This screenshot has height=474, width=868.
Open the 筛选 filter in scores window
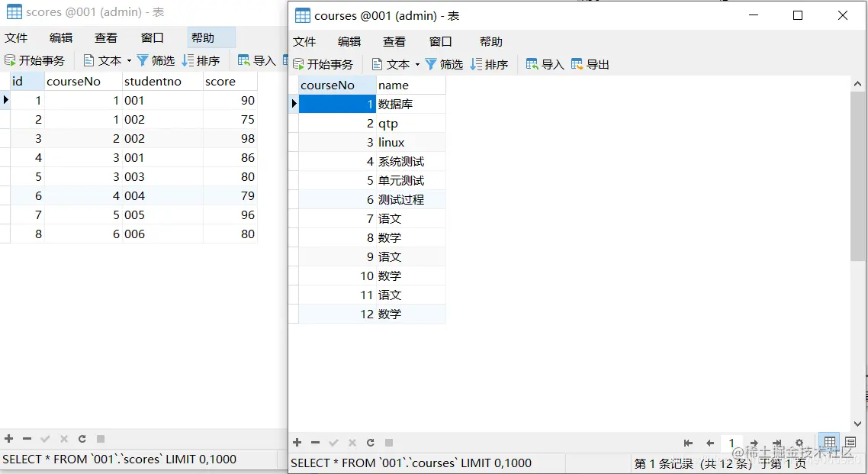click(156, 60)
